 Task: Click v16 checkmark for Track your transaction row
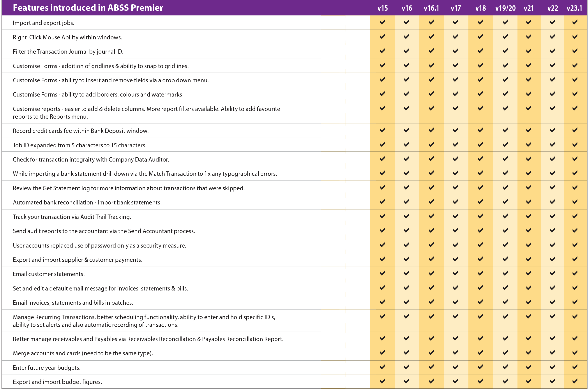pos(406,216)
